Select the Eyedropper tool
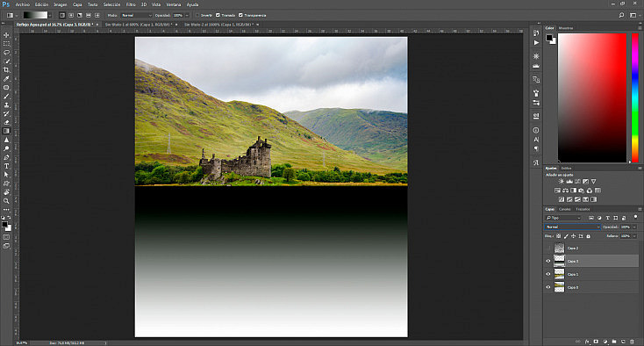The image size is (644, 346). (x=6, y=78)
